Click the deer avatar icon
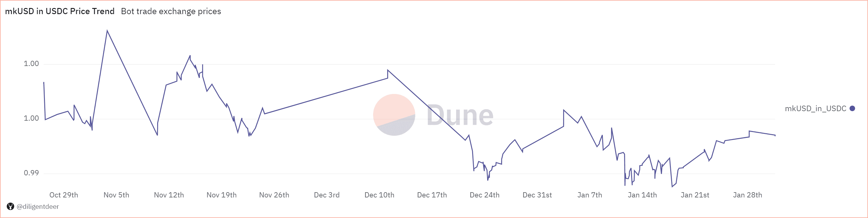This screenshot has width=868, height=218. pos(10,207)
